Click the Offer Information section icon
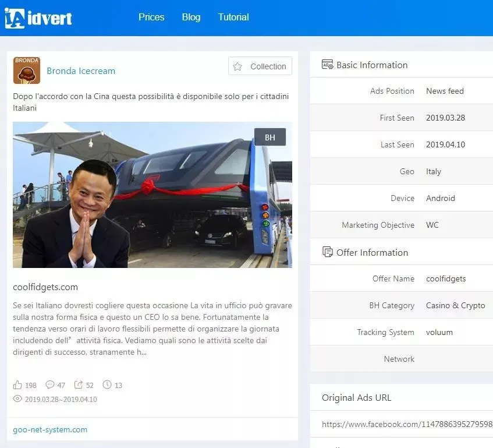The image size is (493, 448). pos(327,252)
